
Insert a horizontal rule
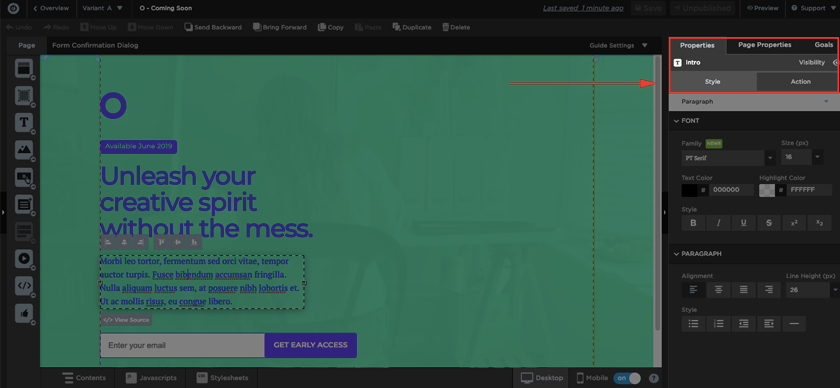794,324
